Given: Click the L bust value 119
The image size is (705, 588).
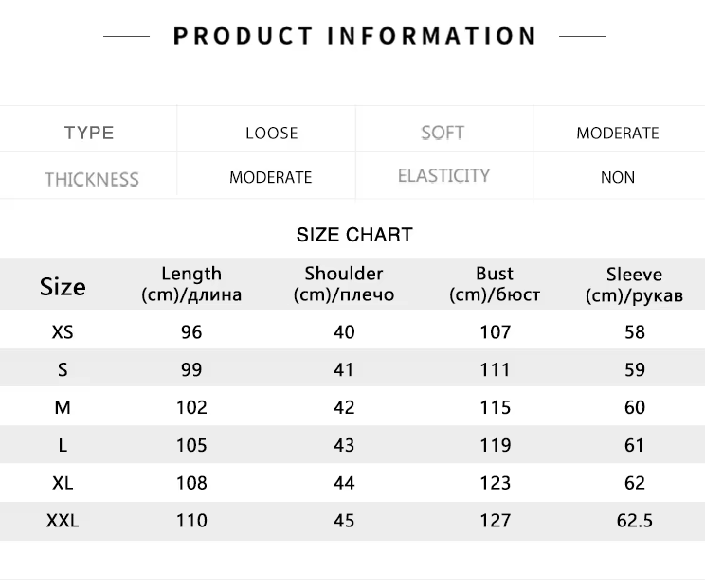Looking at the screenshot, I should tap(495, 445).
